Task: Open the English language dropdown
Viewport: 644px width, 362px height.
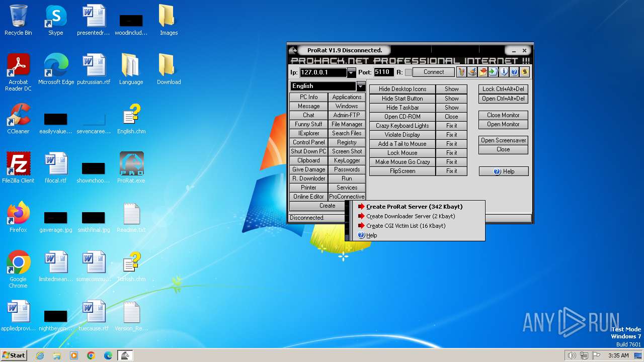Action: click(x=361, y=86)
